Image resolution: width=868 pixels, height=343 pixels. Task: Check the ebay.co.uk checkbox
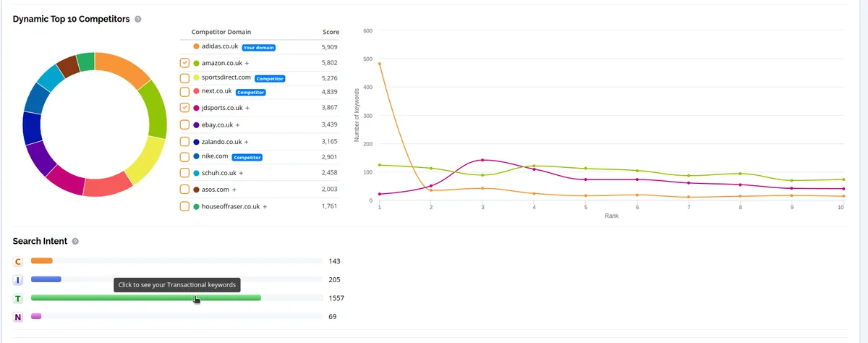point(184,125)
